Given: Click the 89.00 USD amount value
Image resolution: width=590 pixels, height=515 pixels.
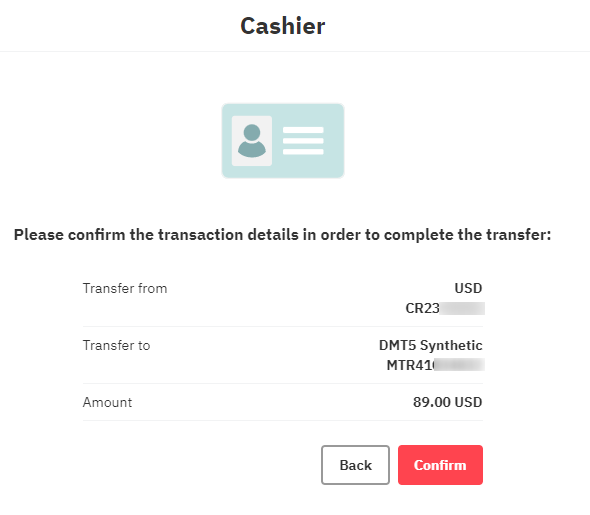Looking at the screenshot, I should (x=447, y=402).
